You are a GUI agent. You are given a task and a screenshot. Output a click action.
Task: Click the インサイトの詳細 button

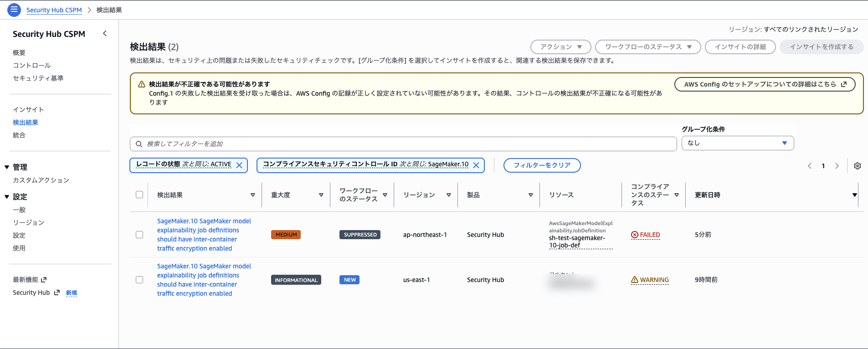pyautogui.click(x=740, y=47)
